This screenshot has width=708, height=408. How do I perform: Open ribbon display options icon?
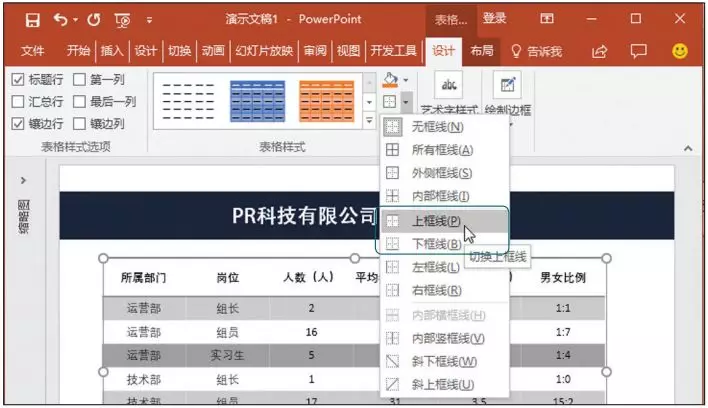click(547, 19)
